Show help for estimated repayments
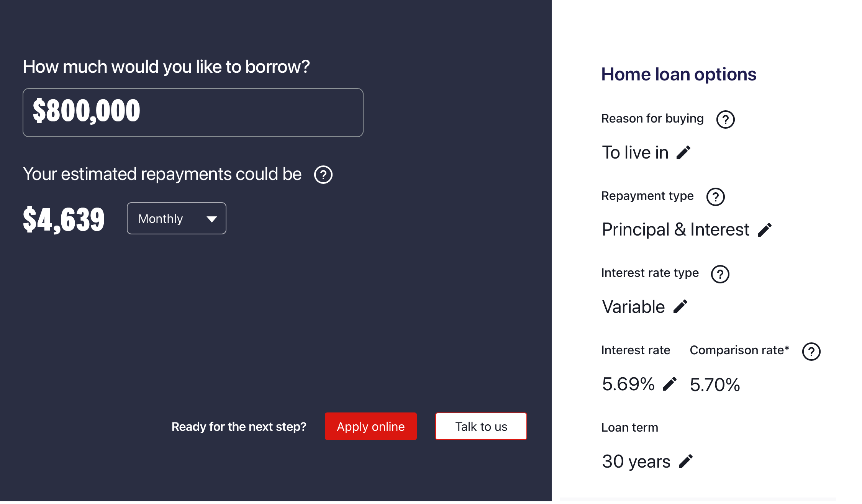This screenshot has width=862, height=504. point(323,175)
